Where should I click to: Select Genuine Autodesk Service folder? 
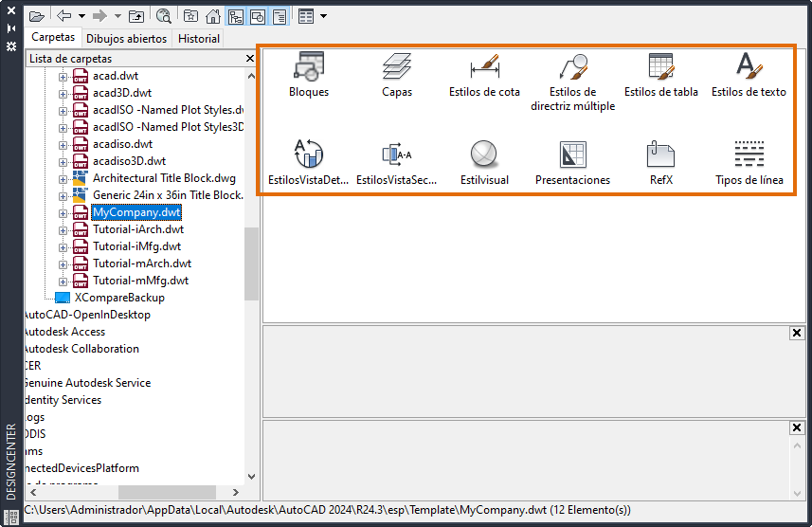pyautogui.click(x=87, y=383)
